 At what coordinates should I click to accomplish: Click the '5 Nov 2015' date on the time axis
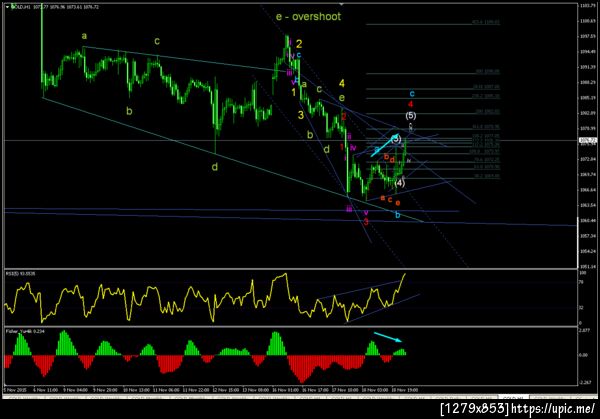(x=16, y=390)
